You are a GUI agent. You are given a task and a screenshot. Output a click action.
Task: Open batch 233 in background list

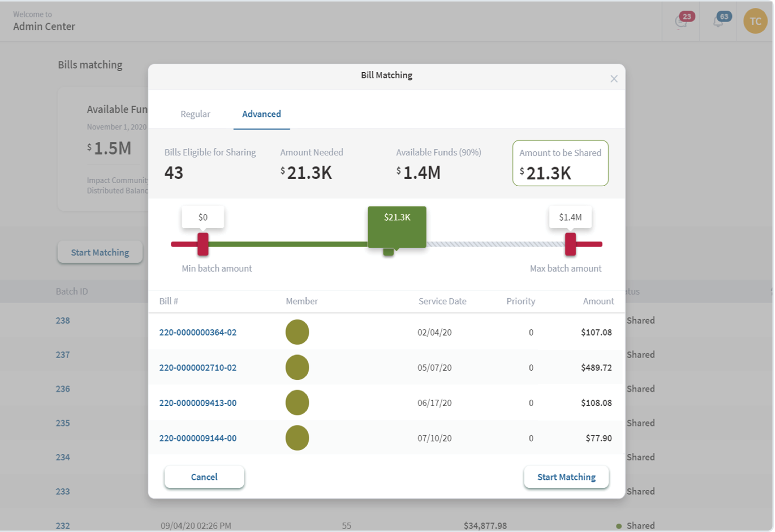tap(62, 492)
